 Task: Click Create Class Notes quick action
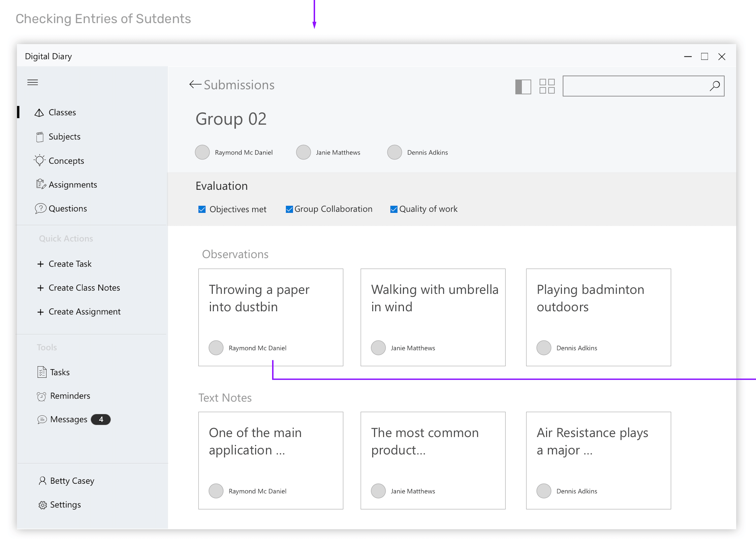coord(84,288)
